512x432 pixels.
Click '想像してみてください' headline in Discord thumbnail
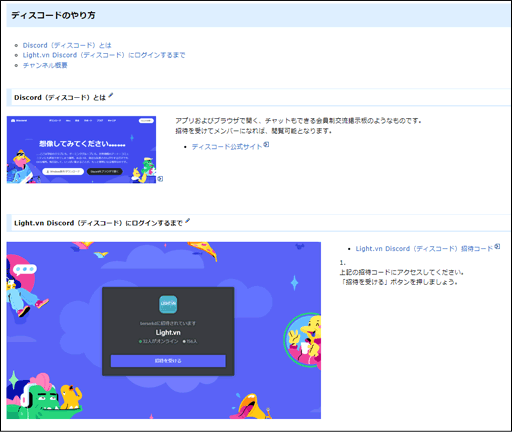pyautogui.click(x=82, y=144)
